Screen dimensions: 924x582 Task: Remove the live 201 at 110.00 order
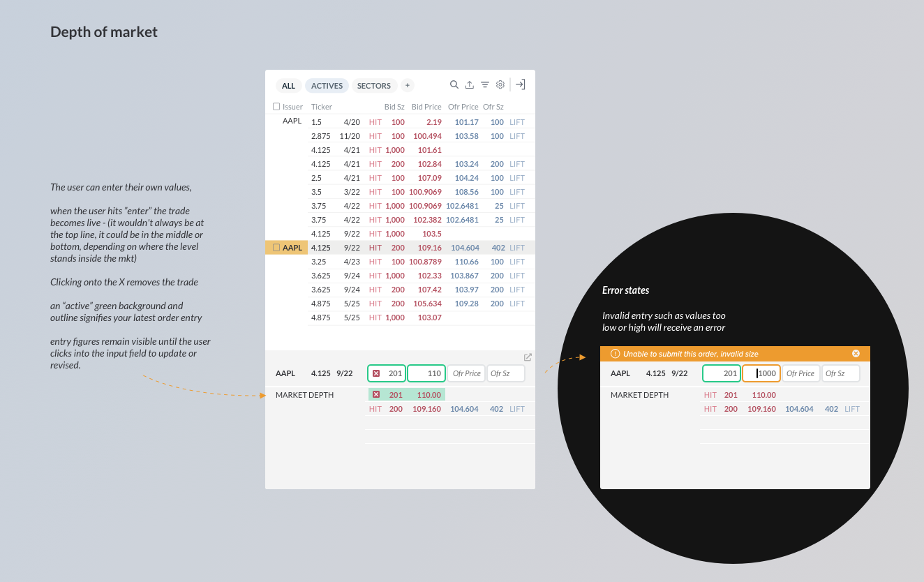point(376,395)
